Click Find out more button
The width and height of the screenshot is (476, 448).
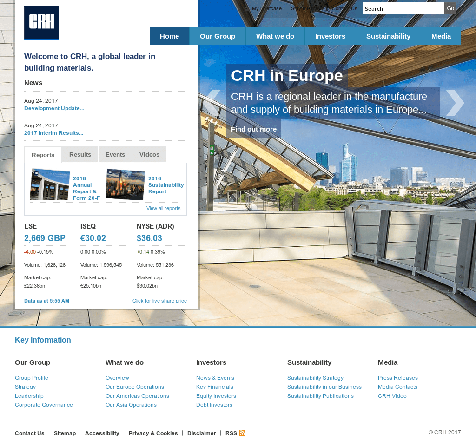[x=254, y=129]
